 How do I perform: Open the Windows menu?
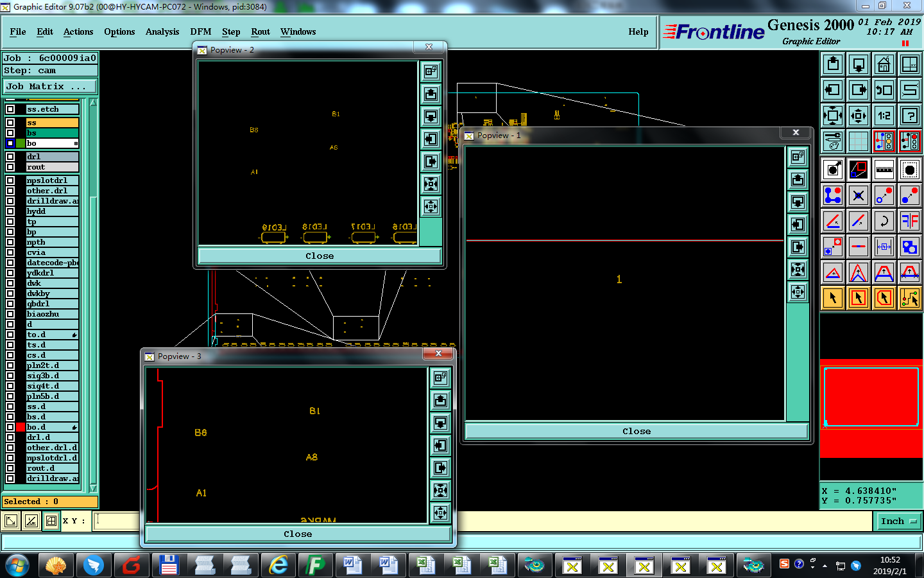(298, 31)
